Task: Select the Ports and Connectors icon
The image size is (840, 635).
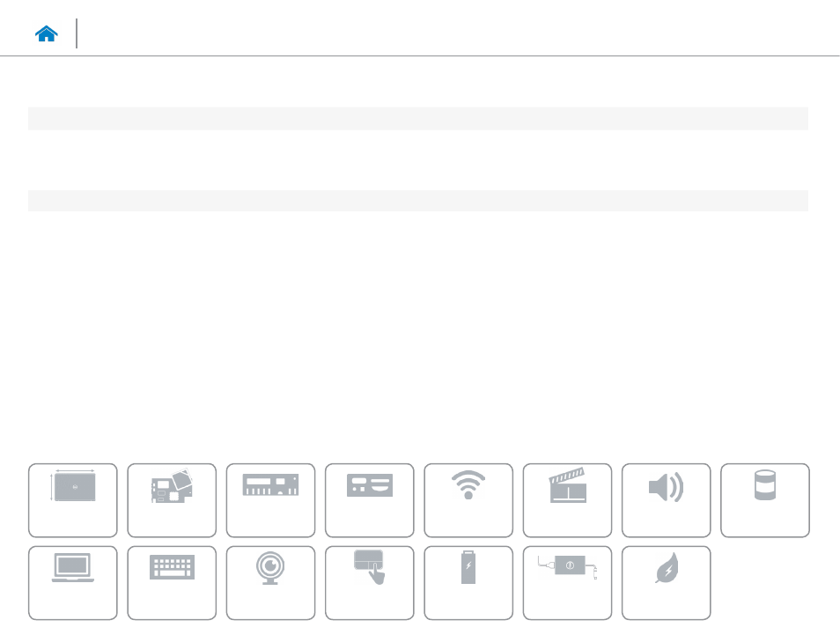Action: 370,500
